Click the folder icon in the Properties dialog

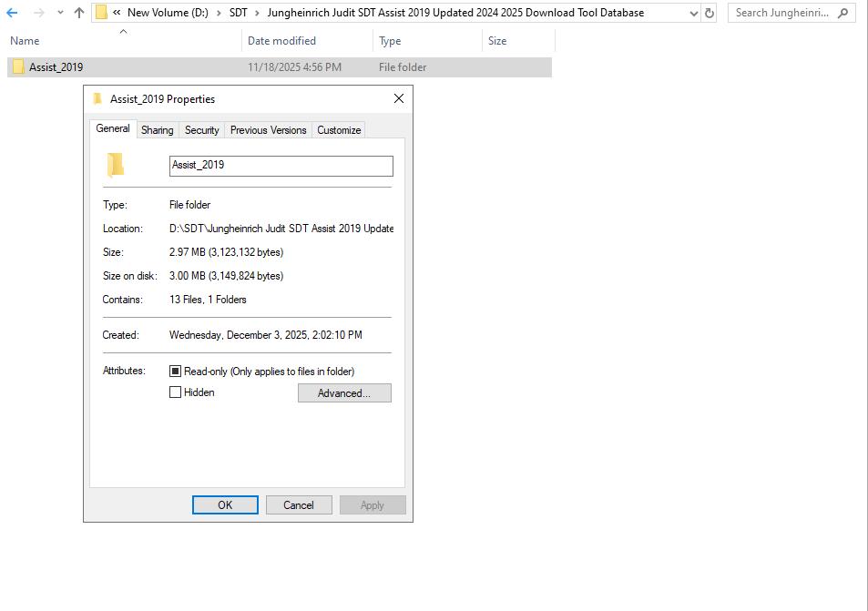coord(116,165)
